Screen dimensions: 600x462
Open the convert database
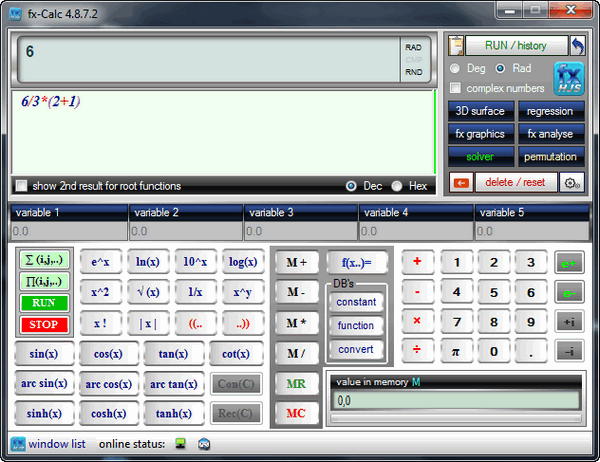356,349
